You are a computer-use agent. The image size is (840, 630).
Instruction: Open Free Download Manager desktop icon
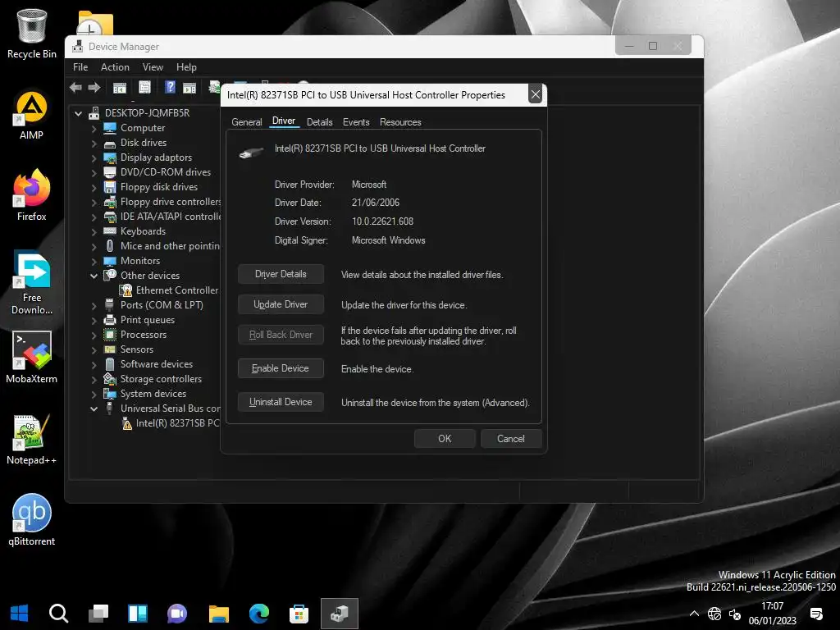coord(32,282)
